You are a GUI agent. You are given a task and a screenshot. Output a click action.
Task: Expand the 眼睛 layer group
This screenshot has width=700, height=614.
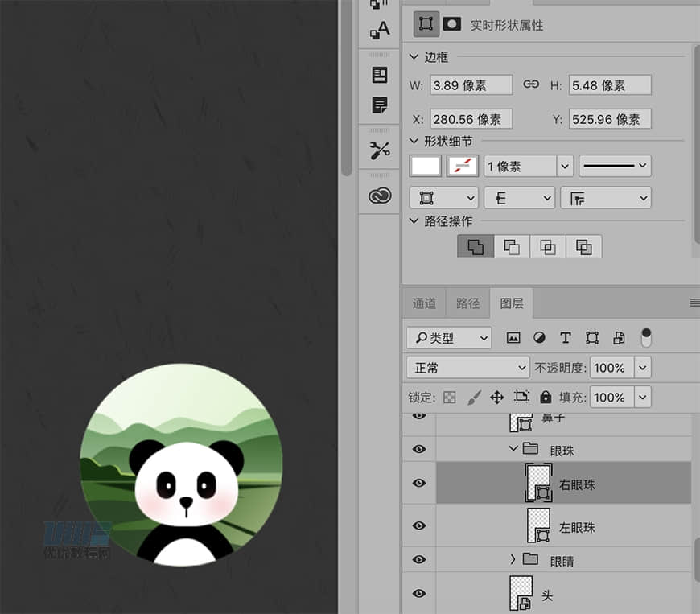coord(513,559)
